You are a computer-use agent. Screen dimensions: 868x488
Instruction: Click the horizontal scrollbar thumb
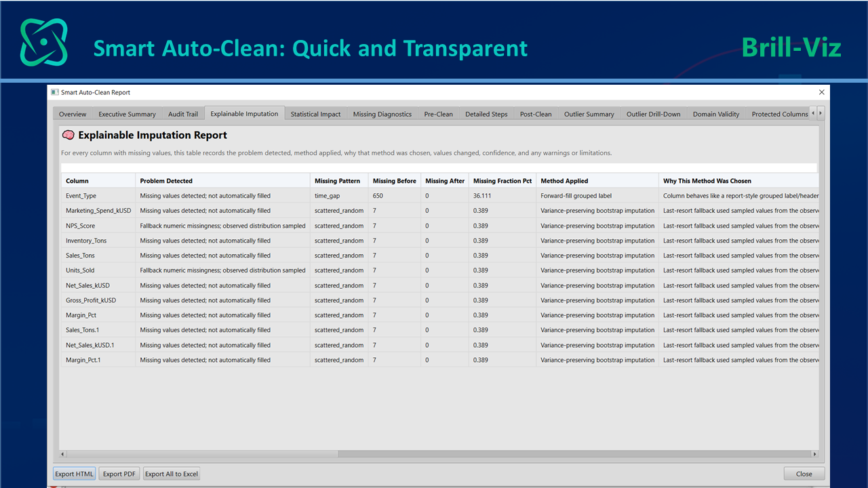tap(574, 454)
